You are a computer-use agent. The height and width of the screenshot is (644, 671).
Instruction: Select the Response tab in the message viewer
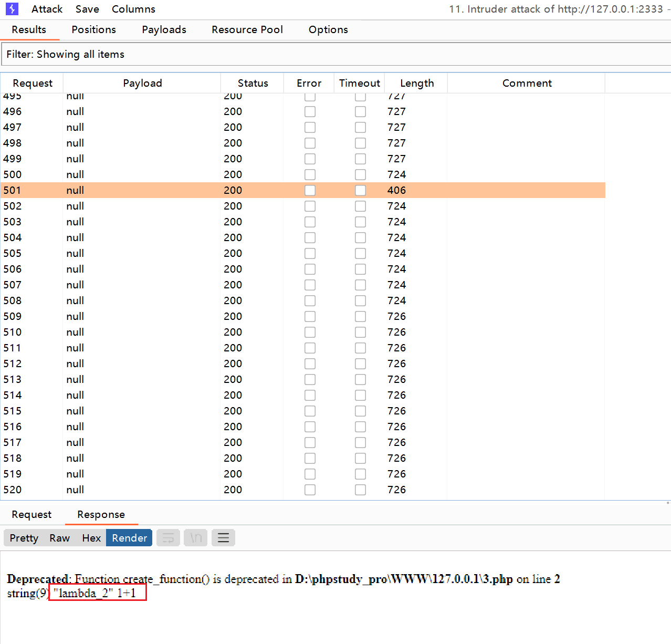101,514
